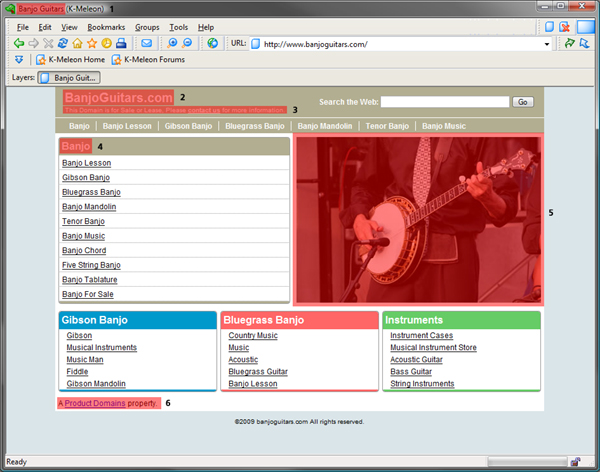Screen dimensions: 600x472
Task: Click the banjo player photo
Action: coord(418,220)
